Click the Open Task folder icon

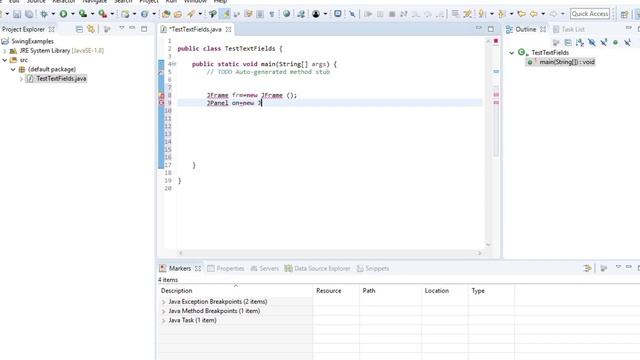[x=178, y=14]
